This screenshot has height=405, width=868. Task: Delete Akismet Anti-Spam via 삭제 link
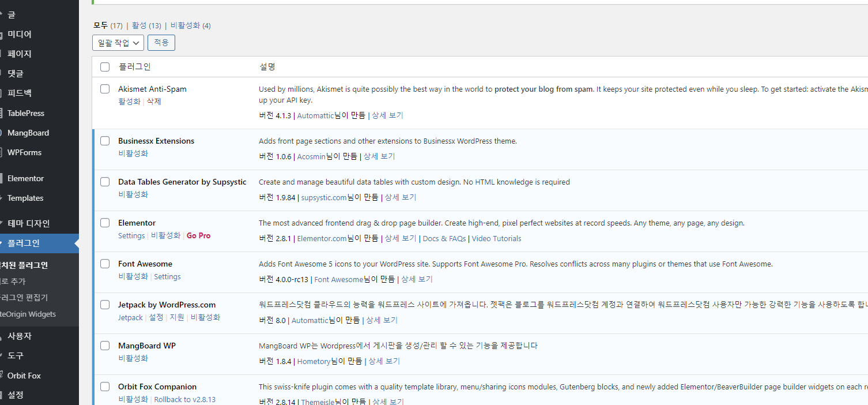[x=154, y=102]
